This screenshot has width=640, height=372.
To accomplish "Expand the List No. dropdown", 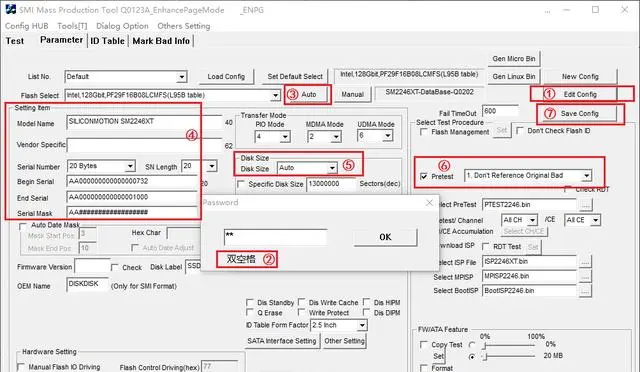I will pyautogui.click(x=181, y=77).
